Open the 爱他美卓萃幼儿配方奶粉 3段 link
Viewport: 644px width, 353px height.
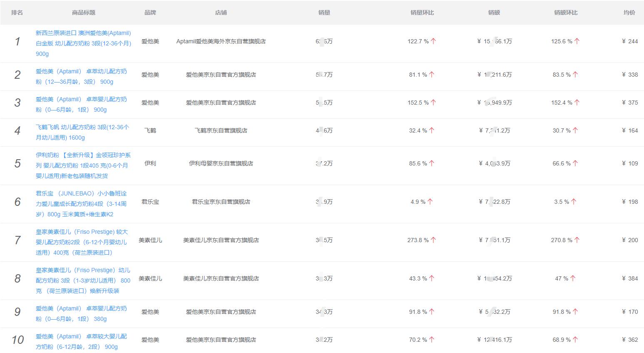pyautogui.click(x=82, y=76)
